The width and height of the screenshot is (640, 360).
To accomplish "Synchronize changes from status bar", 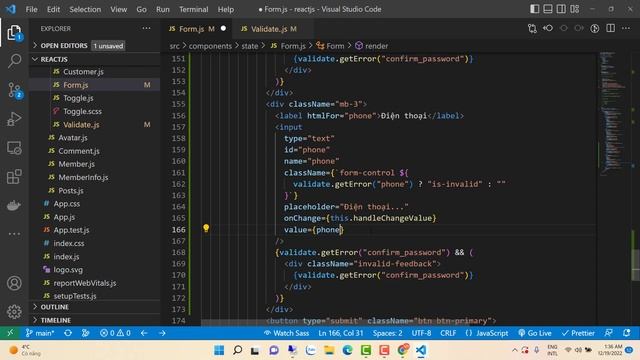I will pos(68,333).
